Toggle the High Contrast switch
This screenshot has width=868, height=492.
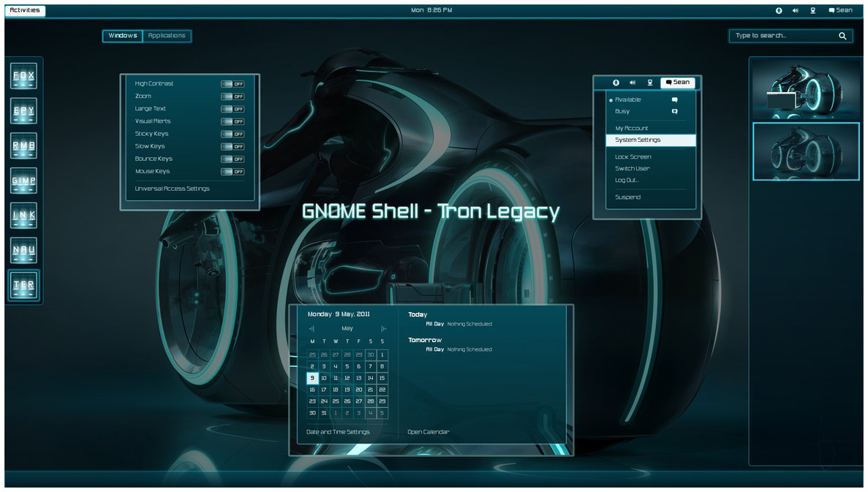click(x=233, y=84)
